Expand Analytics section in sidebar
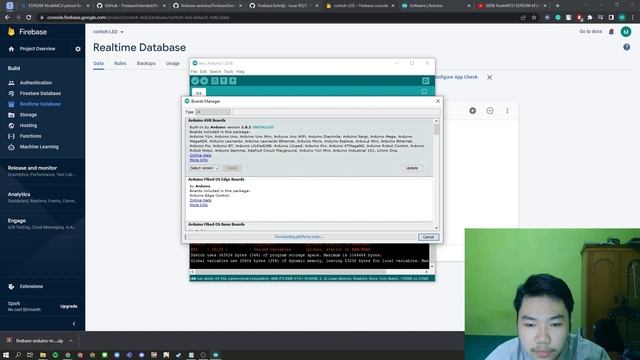Screen dimensions: 640x360 tap(42, 197)
